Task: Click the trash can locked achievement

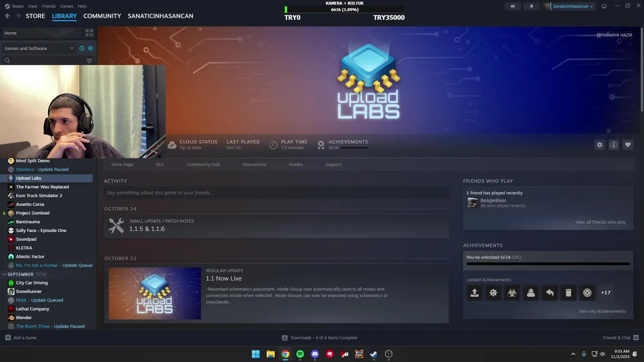Action: [568, 293]
